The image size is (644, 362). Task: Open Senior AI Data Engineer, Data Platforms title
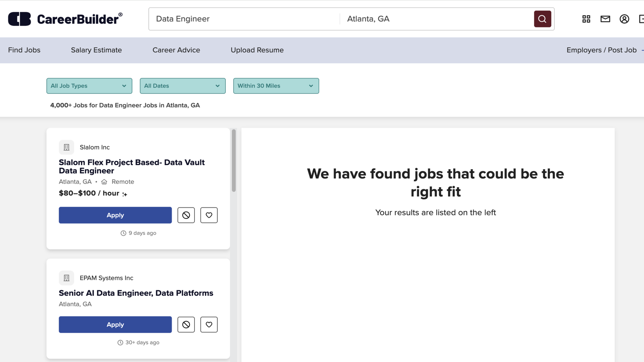tap(136, 293)
